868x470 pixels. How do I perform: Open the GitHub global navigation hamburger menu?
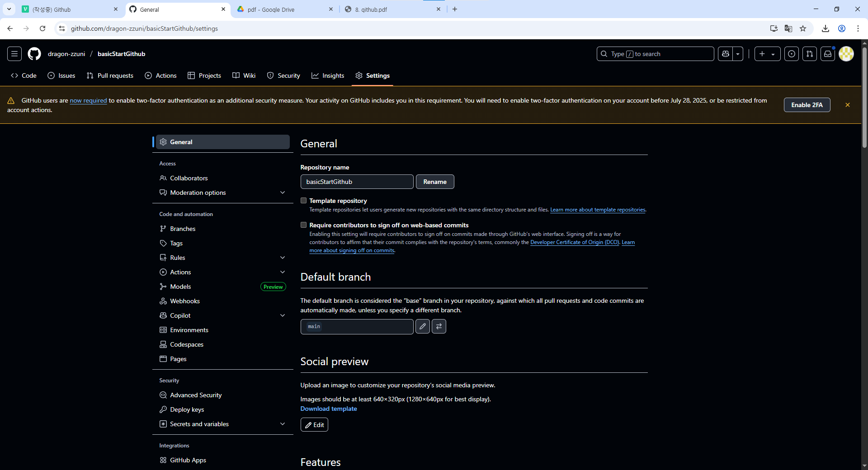14,54
